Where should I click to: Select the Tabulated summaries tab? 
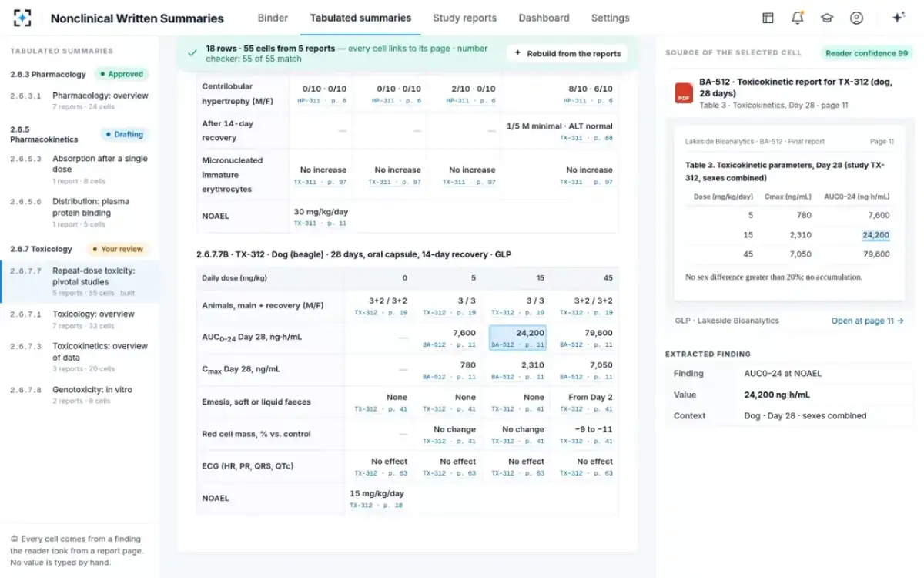360,18
